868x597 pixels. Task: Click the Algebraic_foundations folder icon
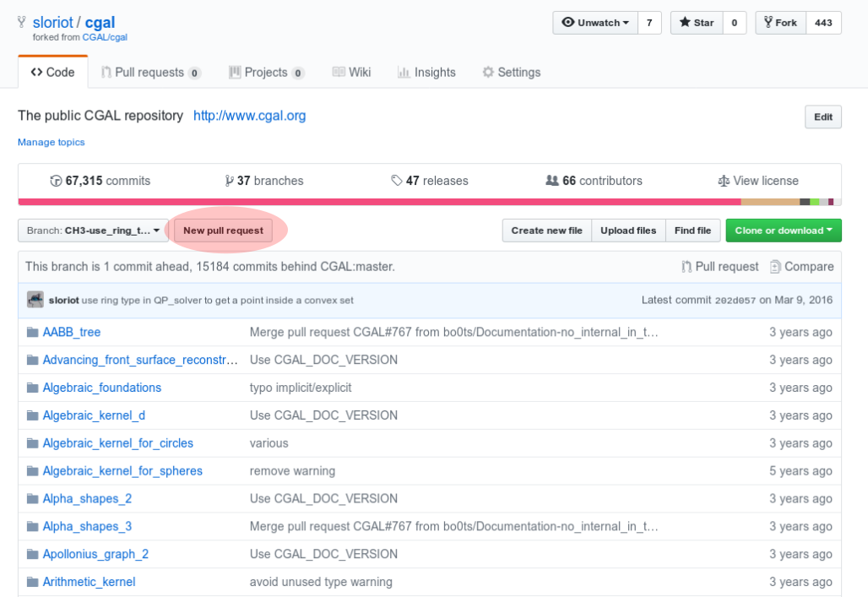pyautogui.click(x=33, y=388)
